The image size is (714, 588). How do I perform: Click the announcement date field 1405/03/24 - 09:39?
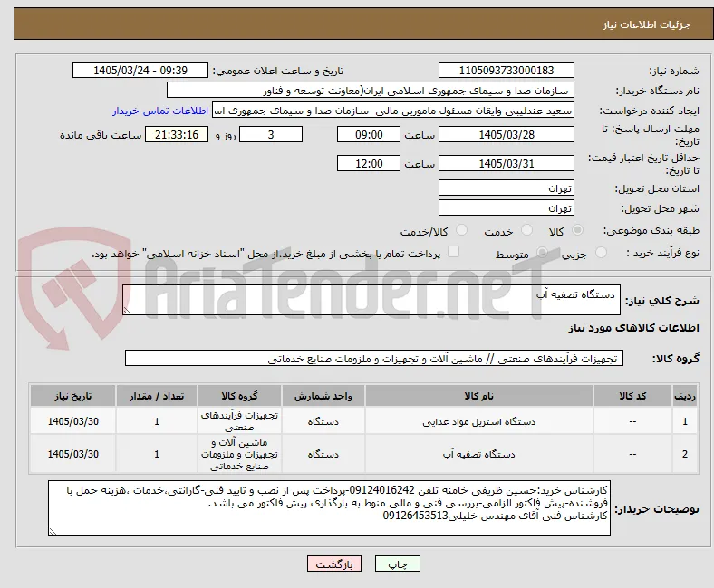140,70
